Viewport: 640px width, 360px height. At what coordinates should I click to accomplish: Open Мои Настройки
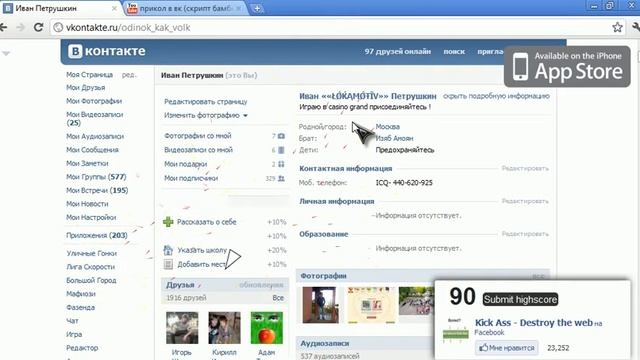click(x=91, y=218)
